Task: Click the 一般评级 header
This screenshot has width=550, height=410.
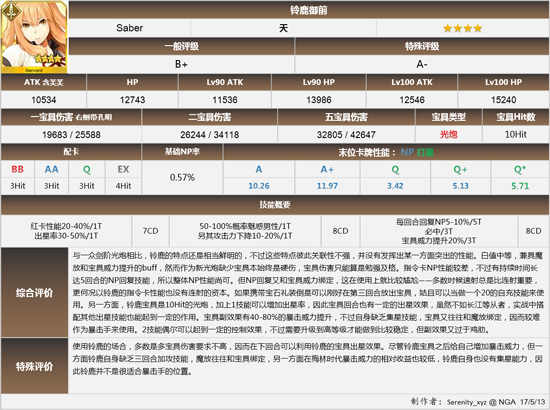Action: coord(181,46)
